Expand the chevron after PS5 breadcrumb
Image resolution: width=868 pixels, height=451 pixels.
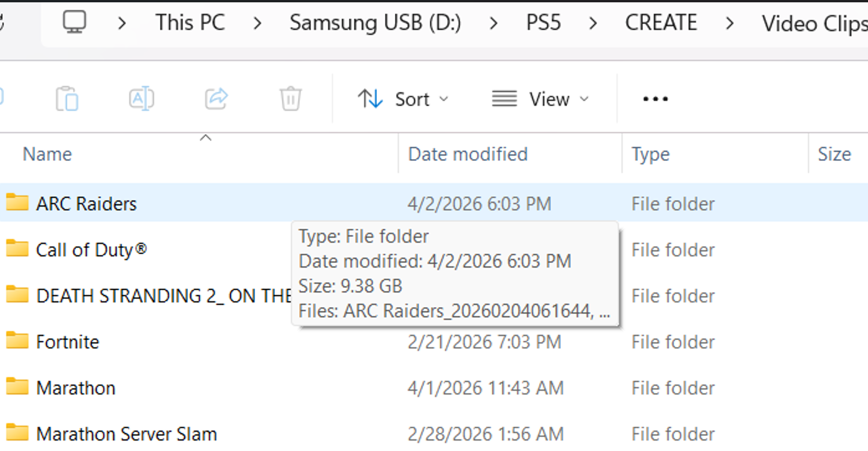tap(593, 23)
